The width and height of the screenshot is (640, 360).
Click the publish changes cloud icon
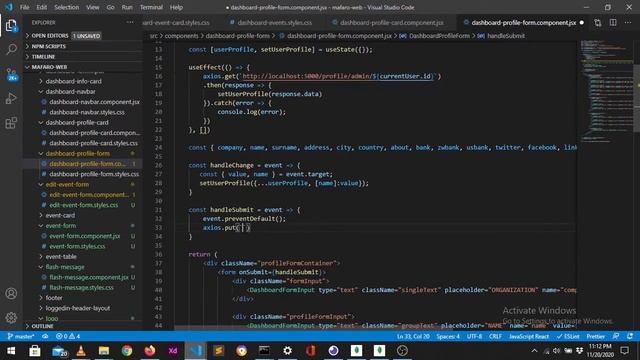[x=45, y=336]
